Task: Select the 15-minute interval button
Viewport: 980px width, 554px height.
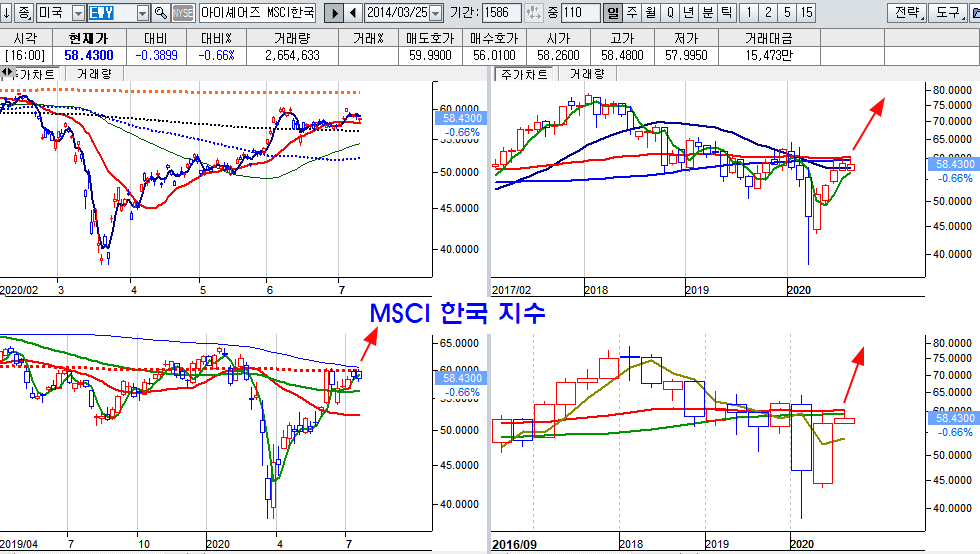Action: pos(806,13)
